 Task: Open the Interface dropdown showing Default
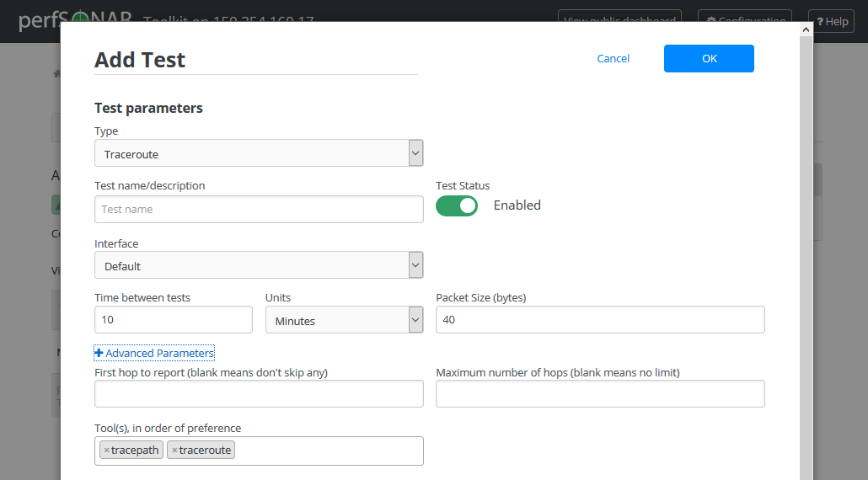click(259, 265)
